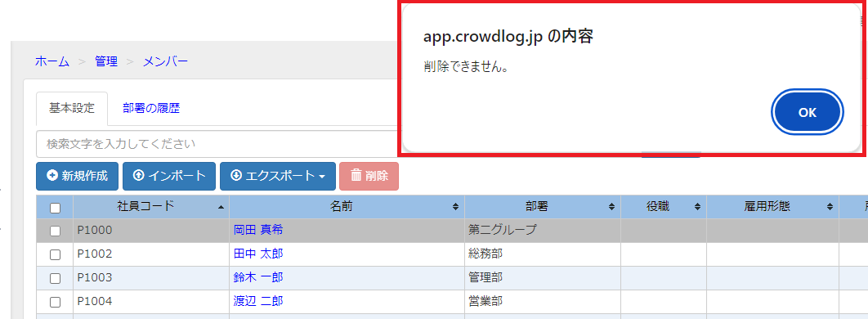Open the ホーム breadcrumb link
Viewport: 868px width, 319px height.
pos(52,61)
